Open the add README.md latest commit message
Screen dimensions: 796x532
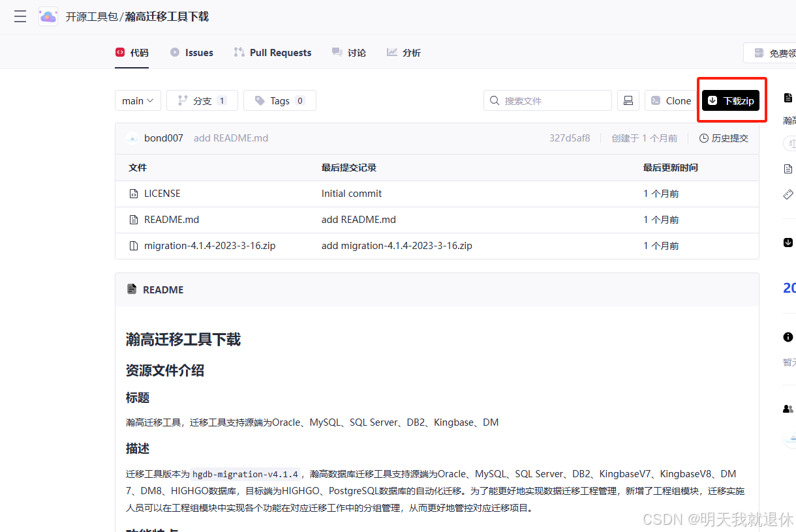231,138
